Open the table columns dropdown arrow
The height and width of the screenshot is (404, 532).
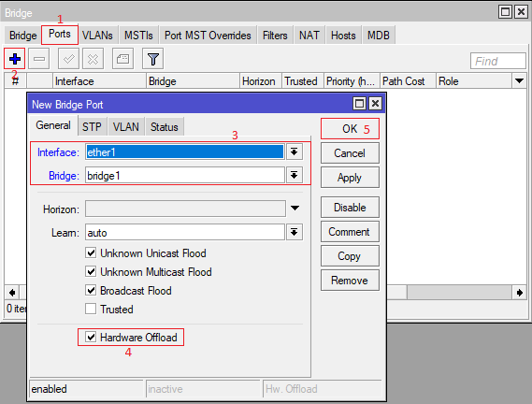click(519, 80)
